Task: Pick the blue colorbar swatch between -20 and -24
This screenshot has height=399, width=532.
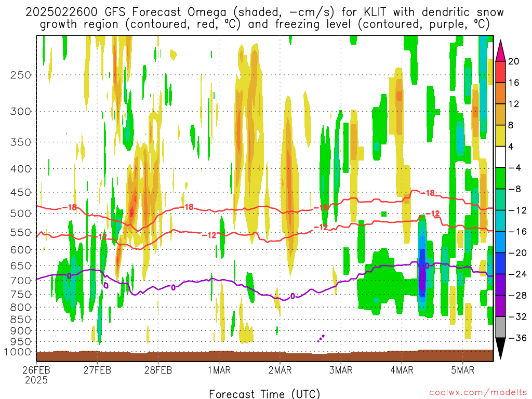Action: coord(500,263)
